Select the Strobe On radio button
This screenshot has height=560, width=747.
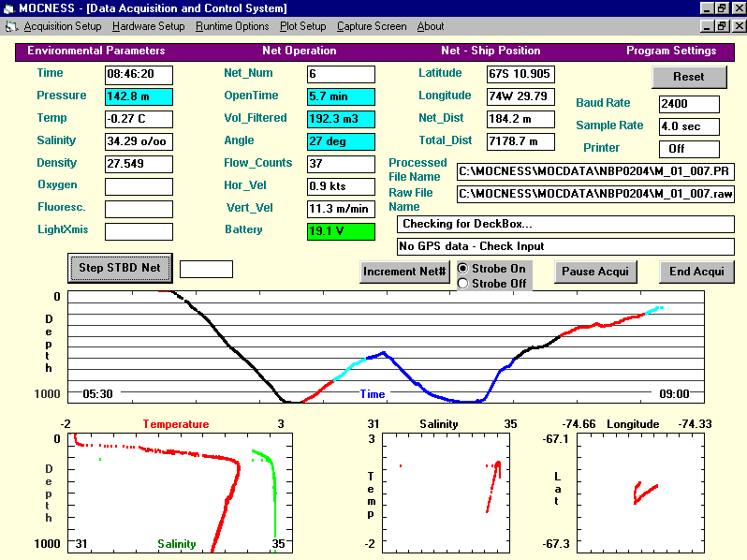point(462,269)
